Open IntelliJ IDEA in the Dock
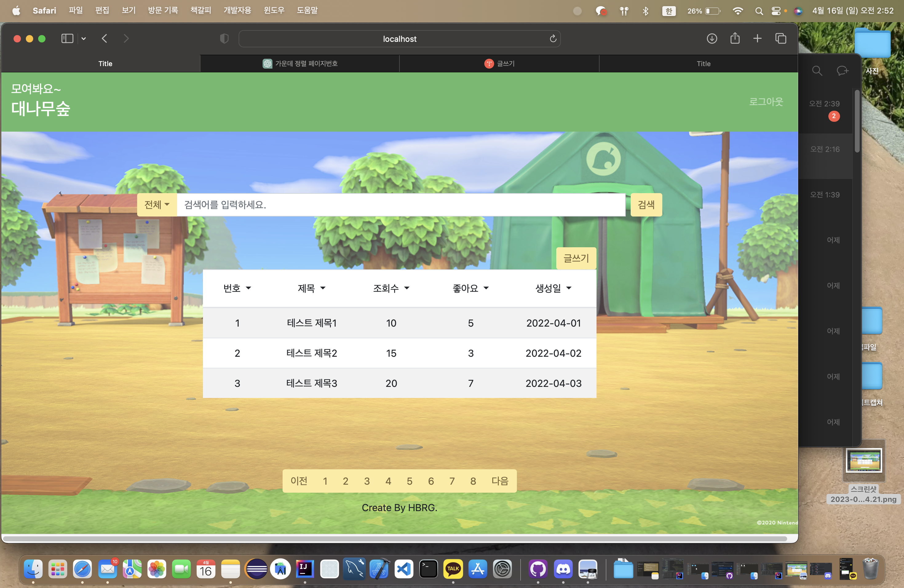The height and width of the screenshot is (588, 904). pos(305,569)
